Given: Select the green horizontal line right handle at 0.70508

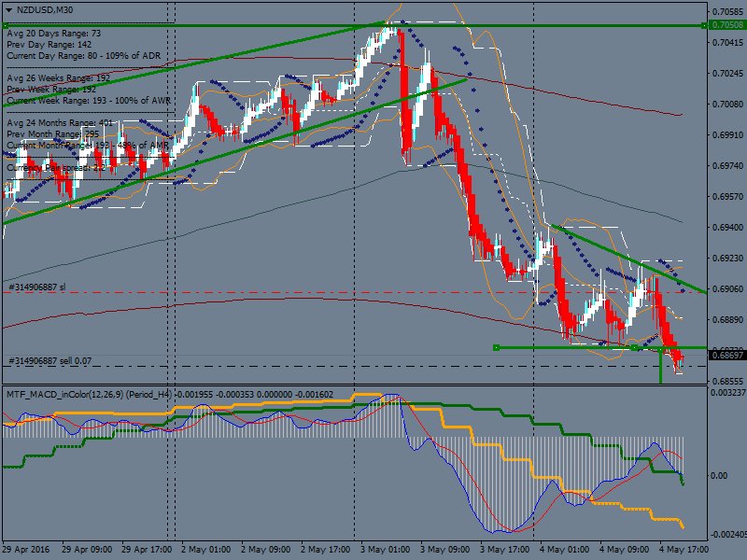Looking at the screenshot, I should [x=704, y=25].
